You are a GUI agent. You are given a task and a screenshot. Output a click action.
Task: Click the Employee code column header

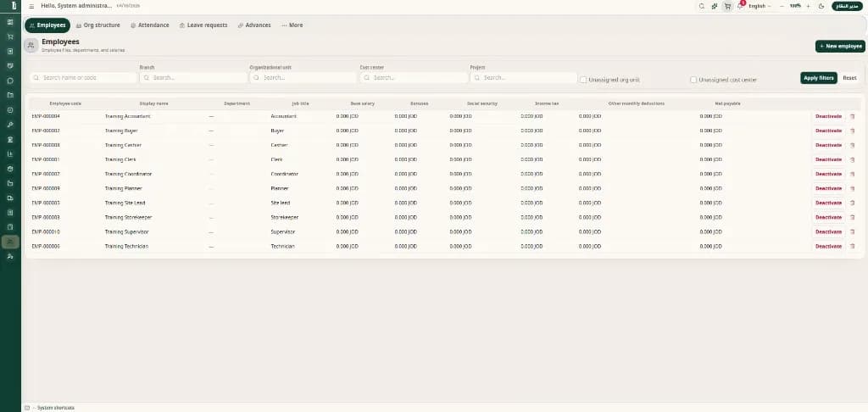pos(65,103)
